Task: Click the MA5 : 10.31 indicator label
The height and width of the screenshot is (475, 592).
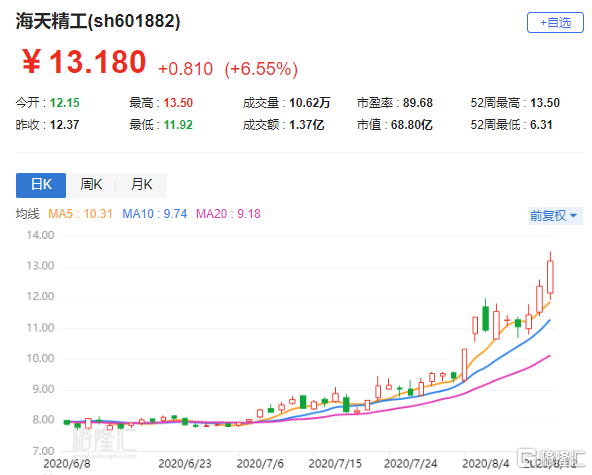Action: tap(80, 214)
